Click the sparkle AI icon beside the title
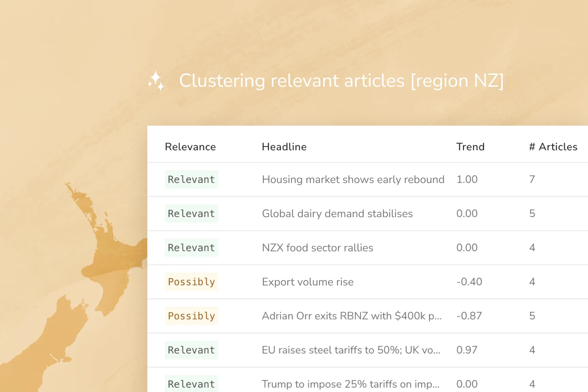Viewport: 588px width, 392px height. [x=156, y=81]
